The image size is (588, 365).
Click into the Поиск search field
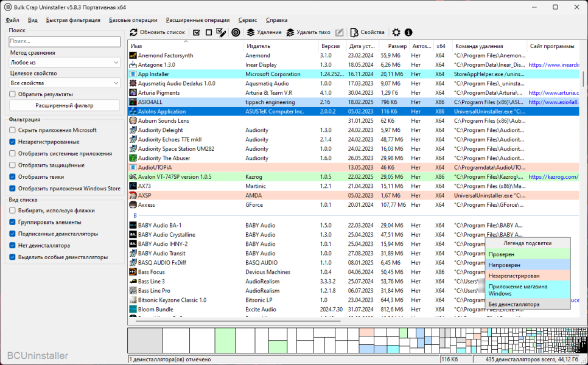(x=65, y=41)
